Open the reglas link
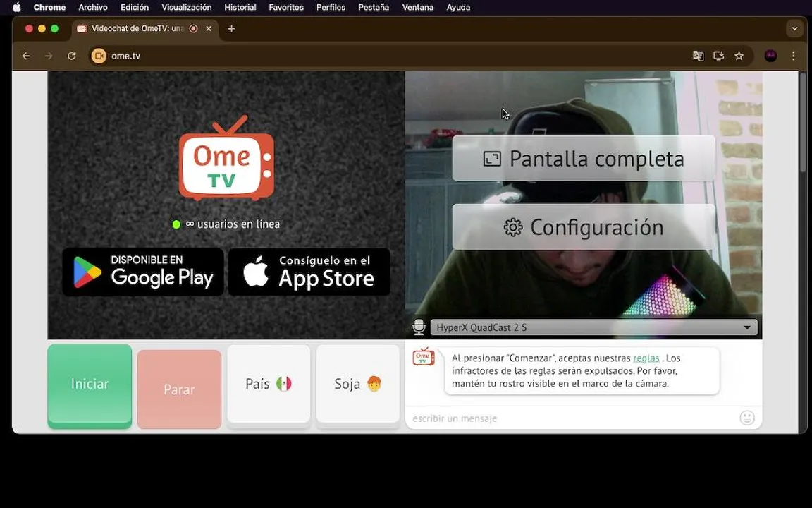This screenshot has width=812, height=508. [x=646, y=358]
